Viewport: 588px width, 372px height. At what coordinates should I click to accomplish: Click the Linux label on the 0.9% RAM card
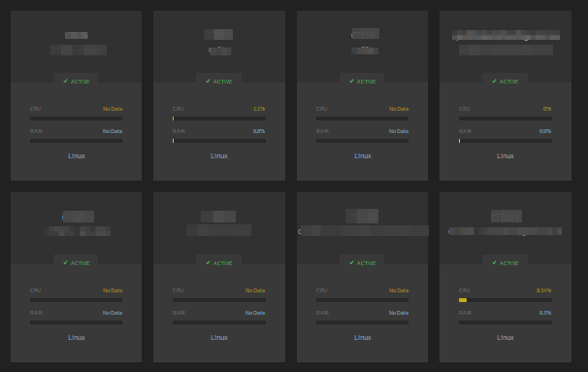click(506, 155)
